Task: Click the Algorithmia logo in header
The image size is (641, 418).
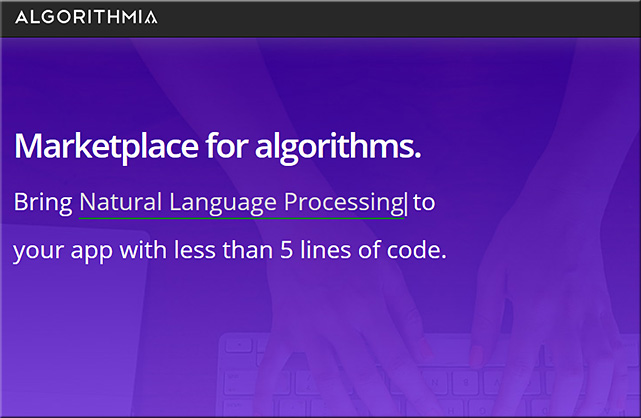Action: click(86, 17)
